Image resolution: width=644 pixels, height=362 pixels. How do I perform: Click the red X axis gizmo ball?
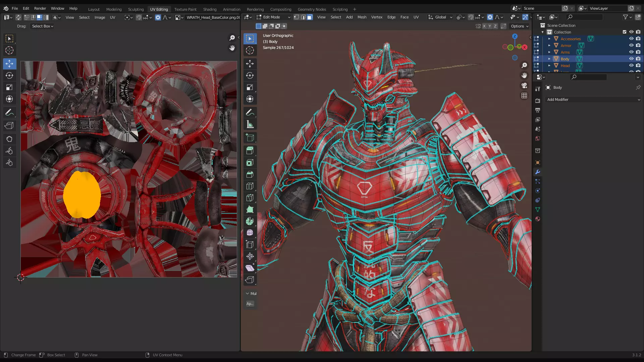tap(525, 47)
